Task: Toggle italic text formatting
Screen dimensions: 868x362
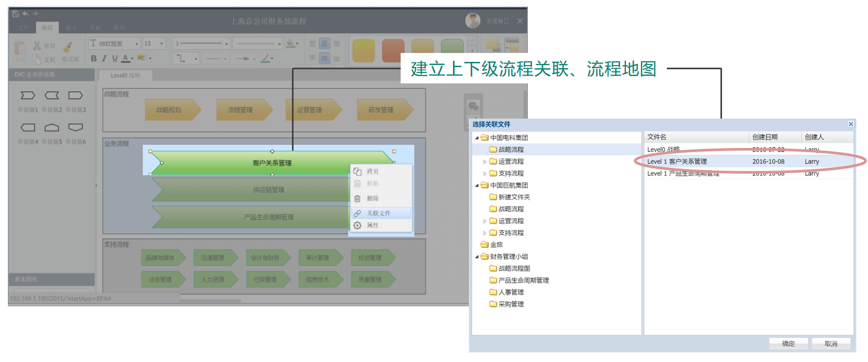Action: pos(104,58)
